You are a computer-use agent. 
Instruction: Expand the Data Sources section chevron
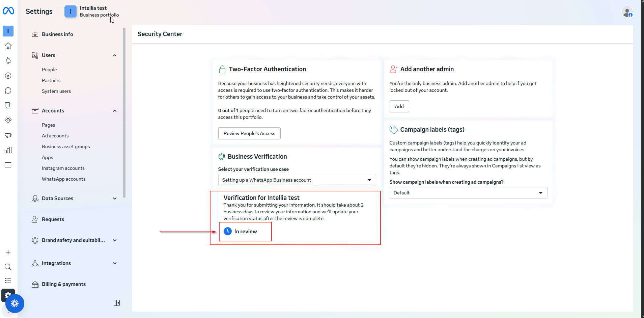pos(115,198)
